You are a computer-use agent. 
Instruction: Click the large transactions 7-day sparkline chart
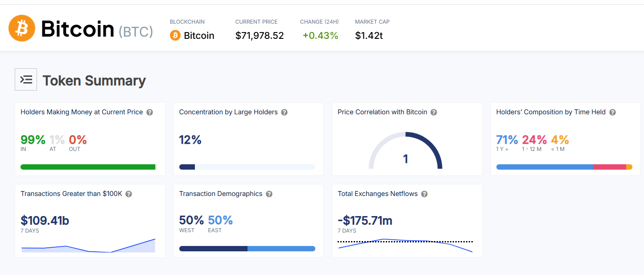pyautogui.click(x=88, y=245)
